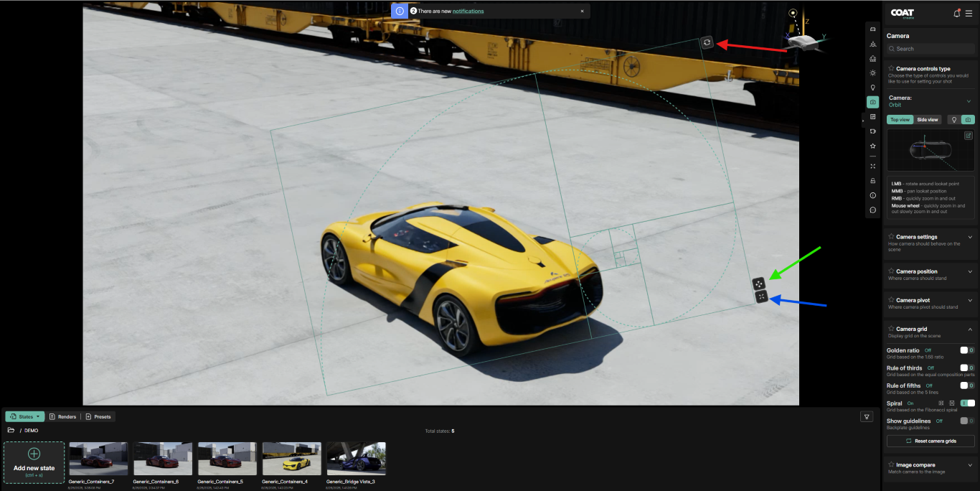
Task: Click the move spiral grid handle
Action: coord(759,284)
